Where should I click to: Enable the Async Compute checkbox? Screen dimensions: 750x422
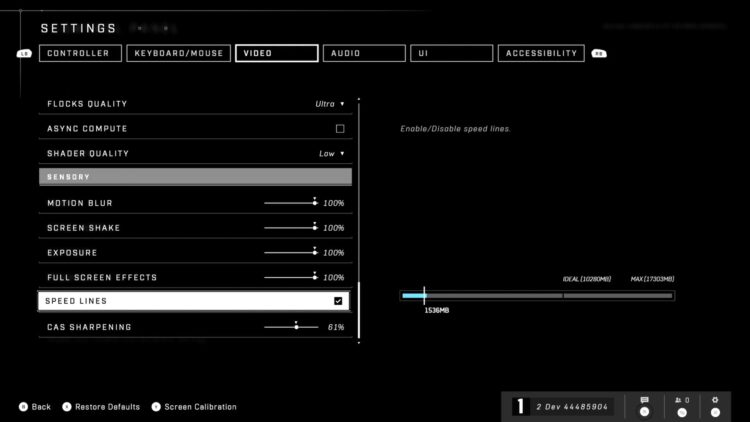pos(340,129)
